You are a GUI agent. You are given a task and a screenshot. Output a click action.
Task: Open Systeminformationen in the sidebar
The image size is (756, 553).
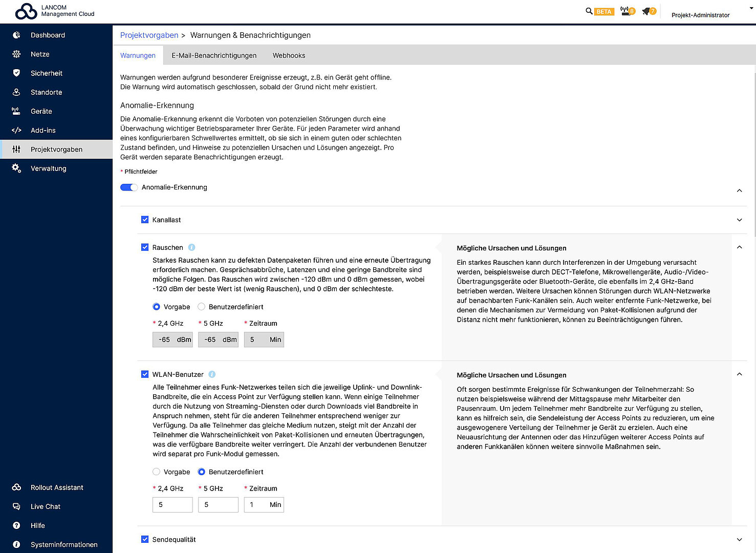[63, 544]
